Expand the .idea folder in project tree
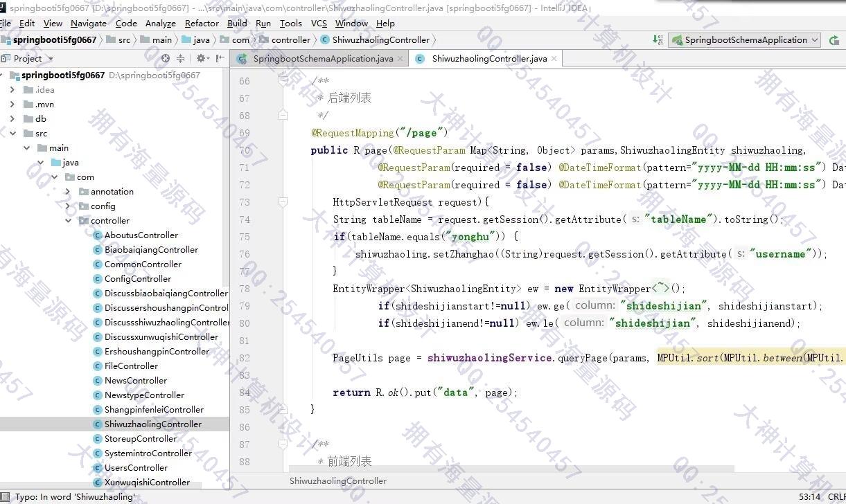Screen dimensions: 846x504 pos(12,90)
